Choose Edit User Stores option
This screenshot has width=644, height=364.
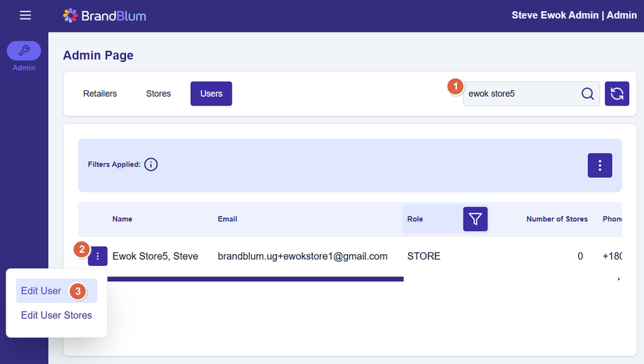(57, 315)
